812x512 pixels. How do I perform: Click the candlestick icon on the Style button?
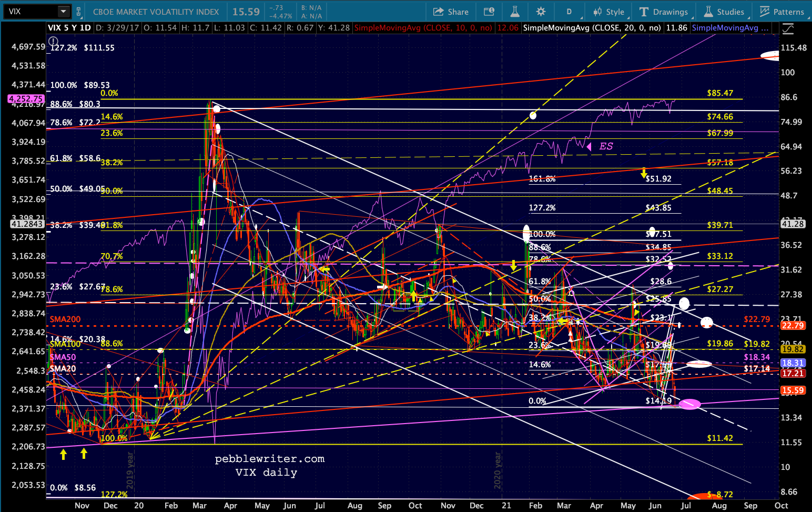tap(597, 12)
